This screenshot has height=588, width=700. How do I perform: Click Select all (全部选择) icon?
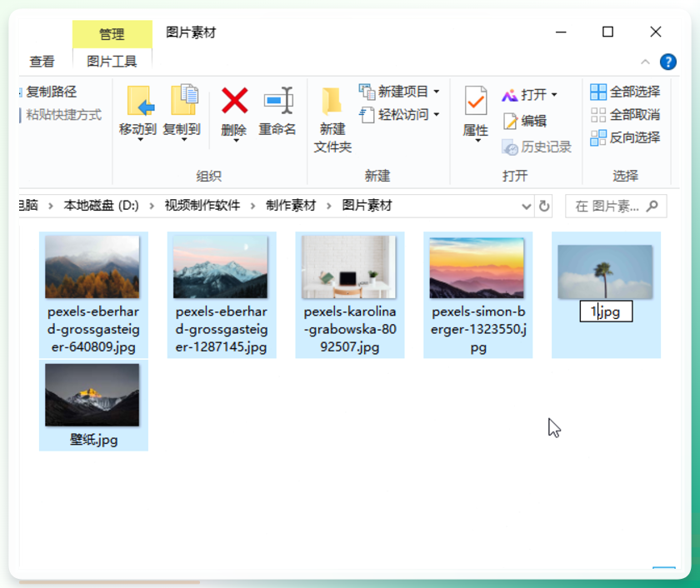pyautogui.click(x=598, y=92)
